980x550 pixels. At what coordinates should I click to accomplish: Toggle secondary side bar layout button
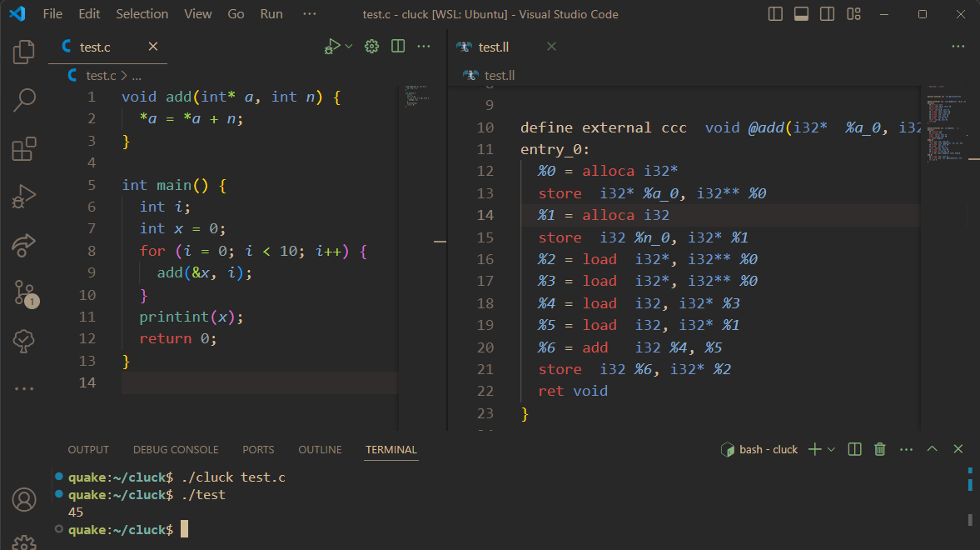[x=827, y=14]
